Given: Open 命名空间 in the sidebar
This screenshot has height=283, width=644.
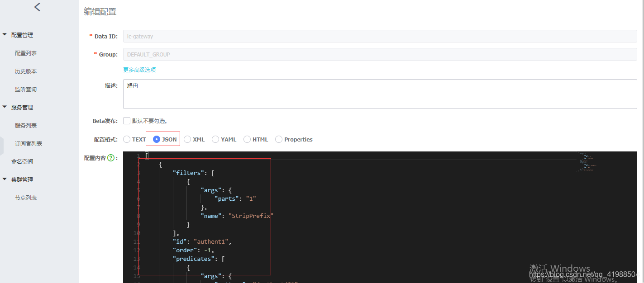Looking at the screenshot, I should coord(22,161).
